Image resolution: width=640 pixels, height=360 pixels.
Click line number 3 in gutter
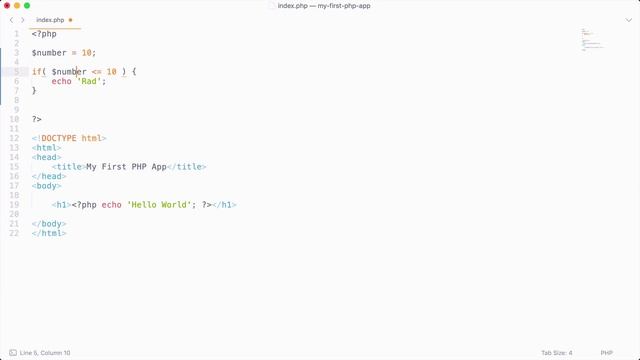point(17,53)
